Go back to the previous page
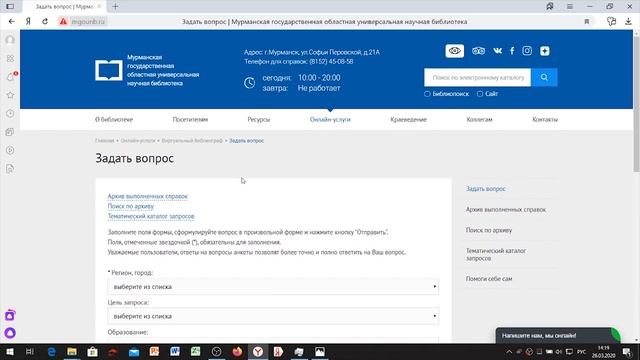 (x=11, y=21)
